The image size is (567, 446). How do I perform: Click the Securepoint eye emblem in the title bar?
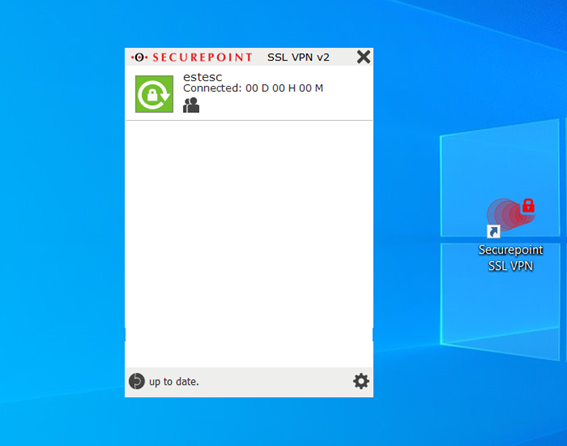pyautogui.click(x=139, y=57)
